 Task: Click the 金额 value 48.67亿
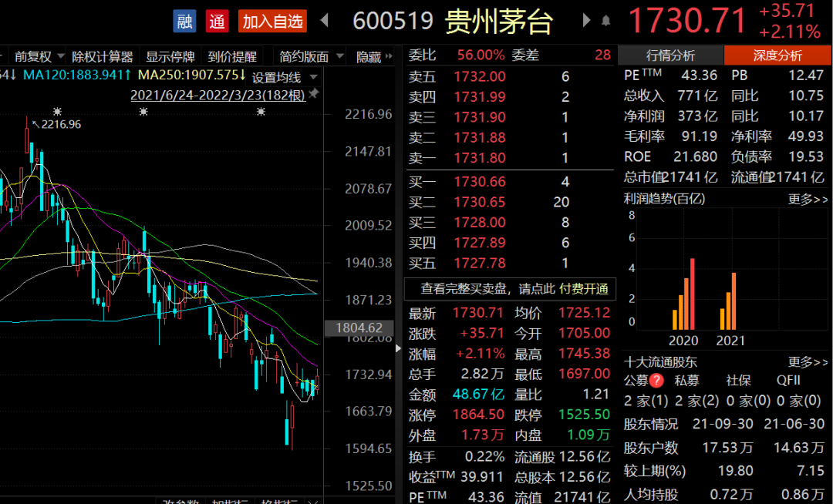click(x=478, y=394)
